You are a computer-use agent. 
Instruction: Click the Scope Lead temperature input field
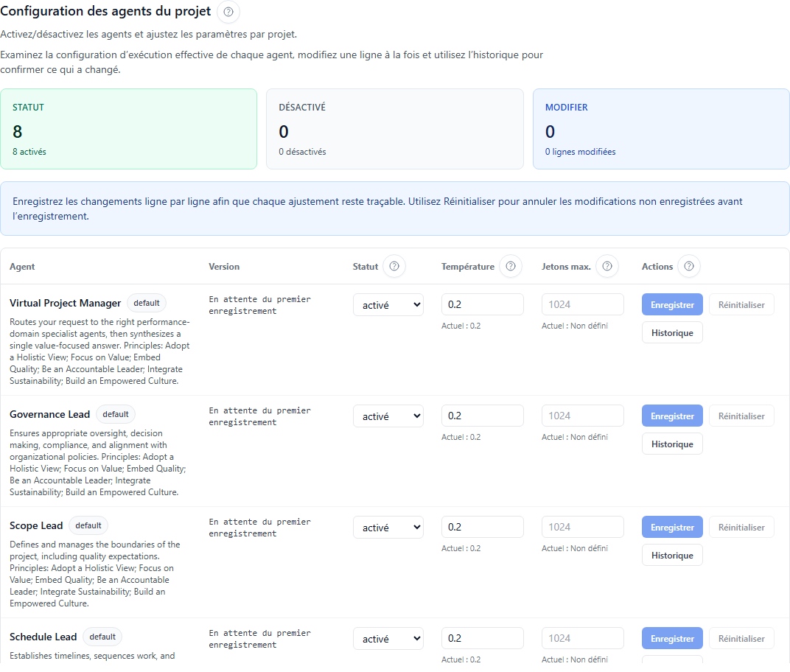click(482, 527)
